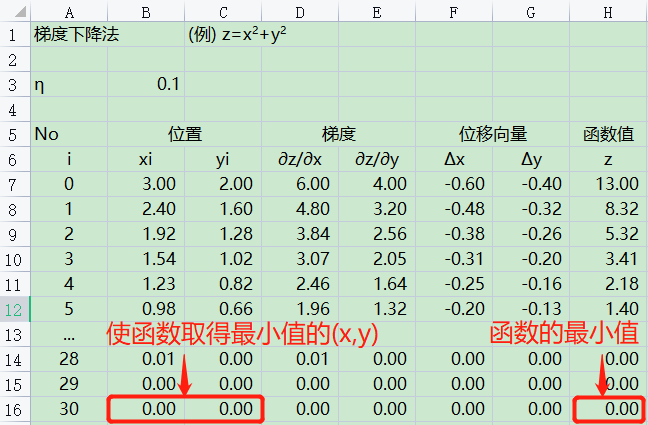Select row header 12
648x425 pixels.
pos(14,308)
